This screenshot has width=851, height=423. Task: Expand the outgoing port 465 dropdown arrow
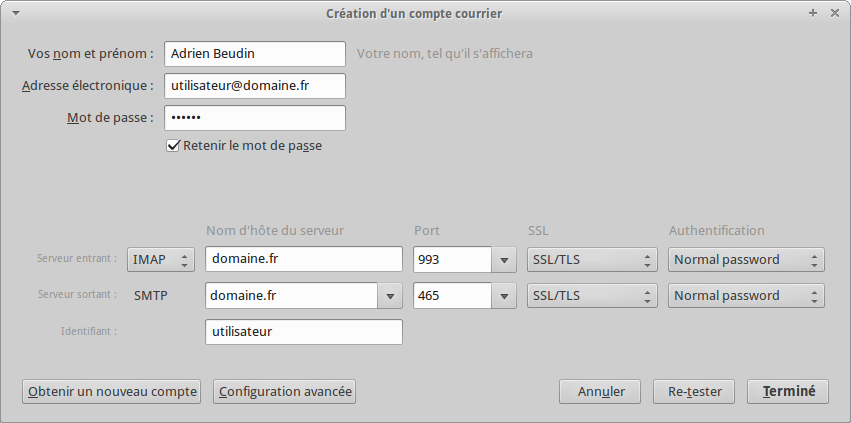tap(504, 296)
